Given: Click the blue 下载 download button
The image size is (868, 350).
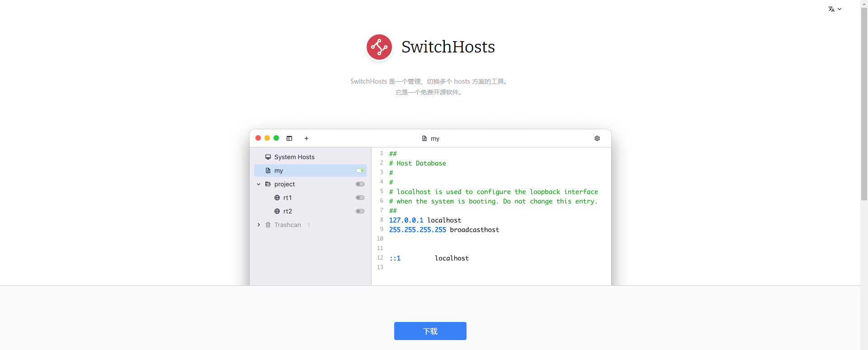Looking at the screenshot, I should click(430, 331).
